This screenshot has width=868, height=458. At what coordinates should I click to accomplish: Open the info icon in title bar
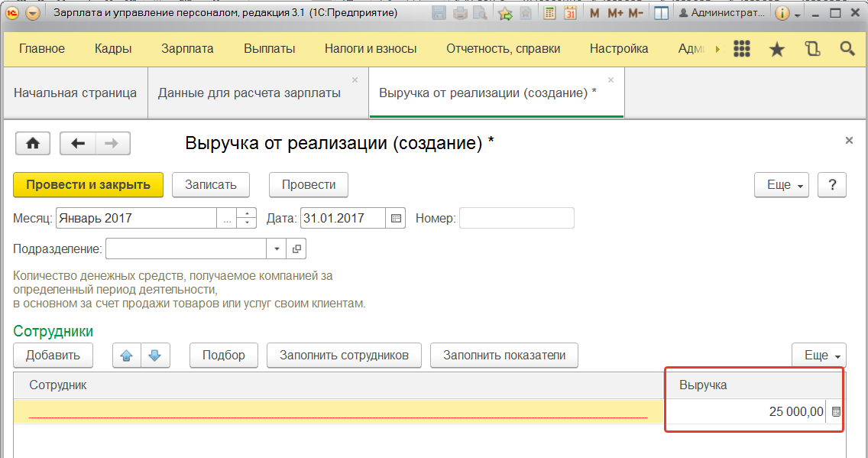782,13
